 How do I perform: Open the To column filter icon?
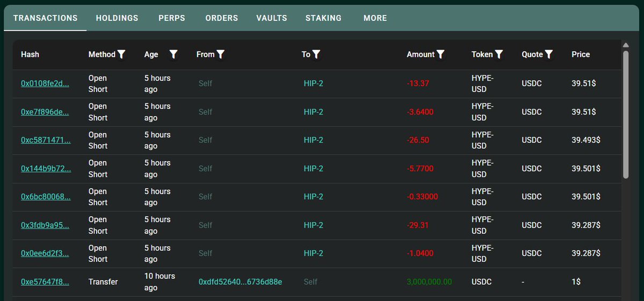click(x=316, y=54)
